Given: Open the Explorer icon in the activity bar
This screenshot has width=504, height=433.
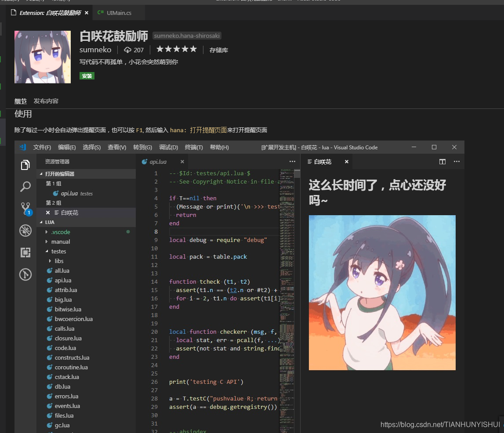Looking at the screenshot, I should 25,165.
